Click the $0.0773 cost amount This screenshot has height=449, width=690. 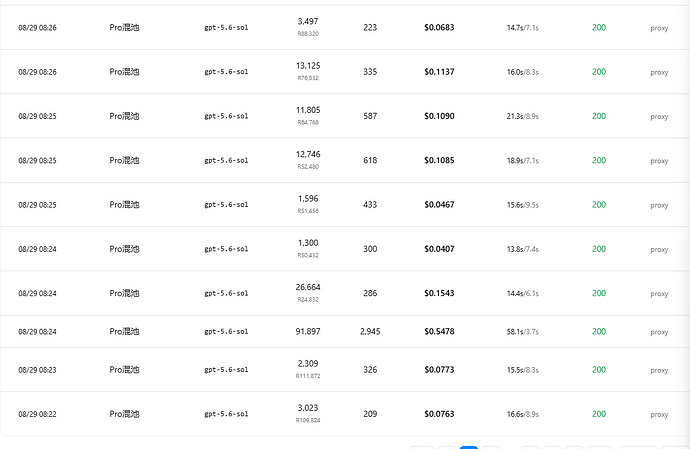(x=439, y=370)
